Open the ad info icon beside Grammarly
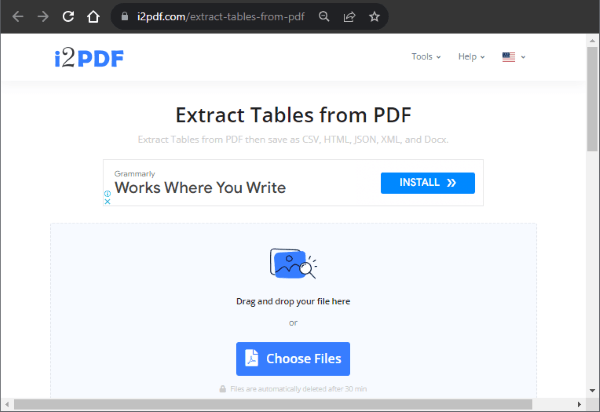600x412 pixels. click(108, 193)
